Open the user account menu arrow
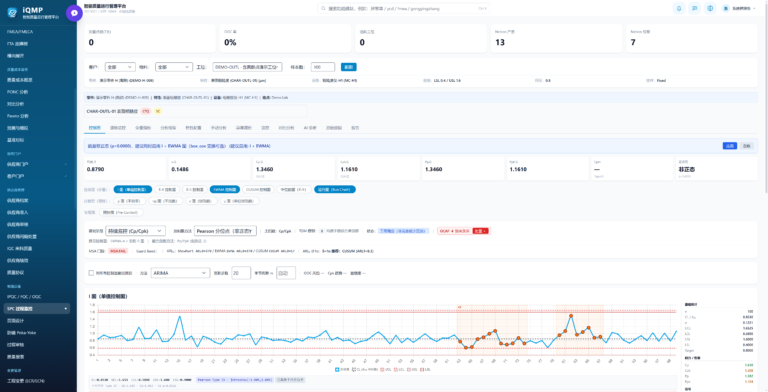Viewport: 768px width, 392px height. click(x=755, y=8)
